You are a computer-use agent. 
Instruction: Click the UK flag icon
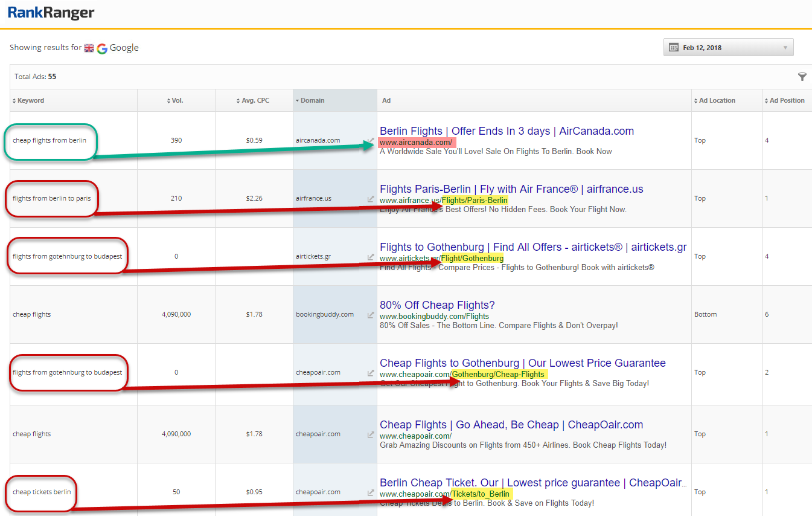tap(89, 48)
